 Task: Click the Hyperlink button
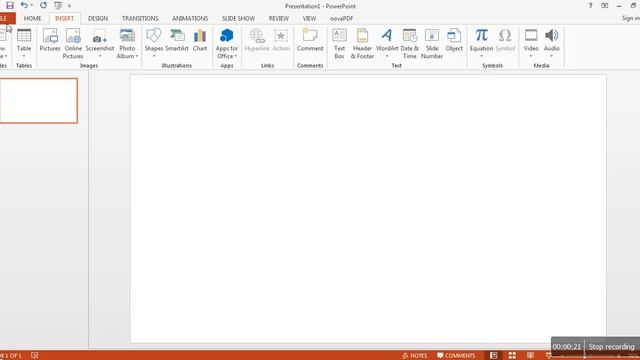click(x=257, y=40)
